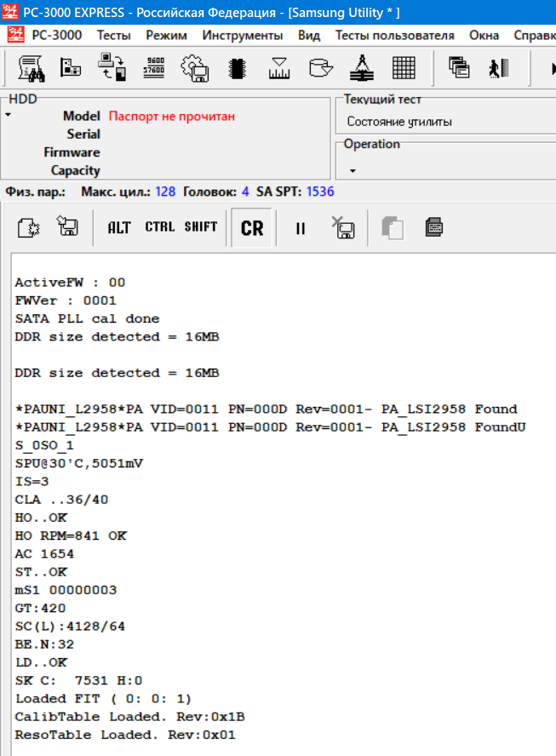
Task: Click the compass-over-platters toolbar icon
Action: click(362, 67)
